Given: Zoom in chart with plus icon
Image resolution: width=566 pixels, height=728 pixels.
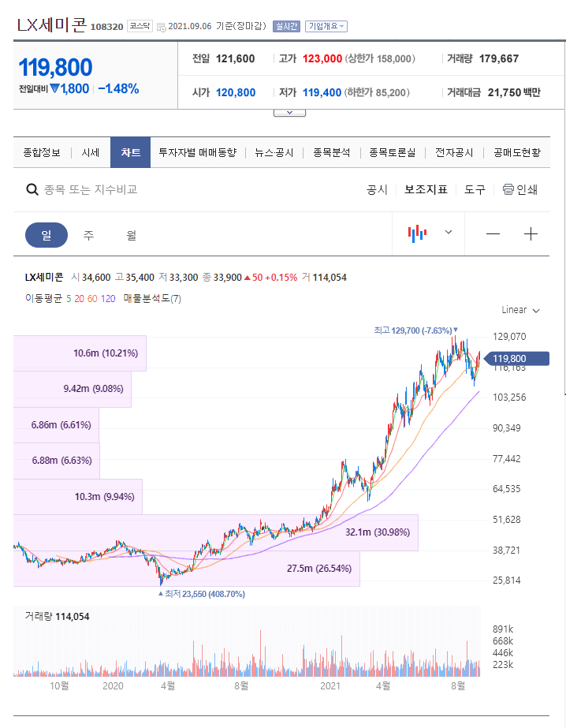Looking at the screenshot, I should click(x=531, y=234).
